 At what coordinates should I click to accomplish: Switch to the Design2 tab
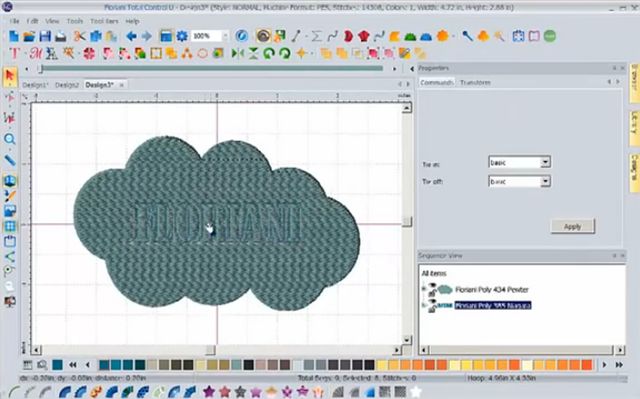click(x=67, y=85)
